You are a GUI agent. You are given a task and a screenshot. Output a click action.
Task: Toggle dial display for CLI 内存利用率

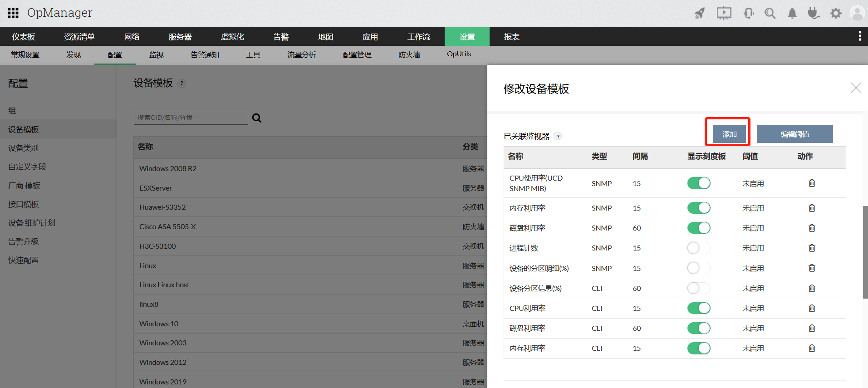tap(699, 348)
